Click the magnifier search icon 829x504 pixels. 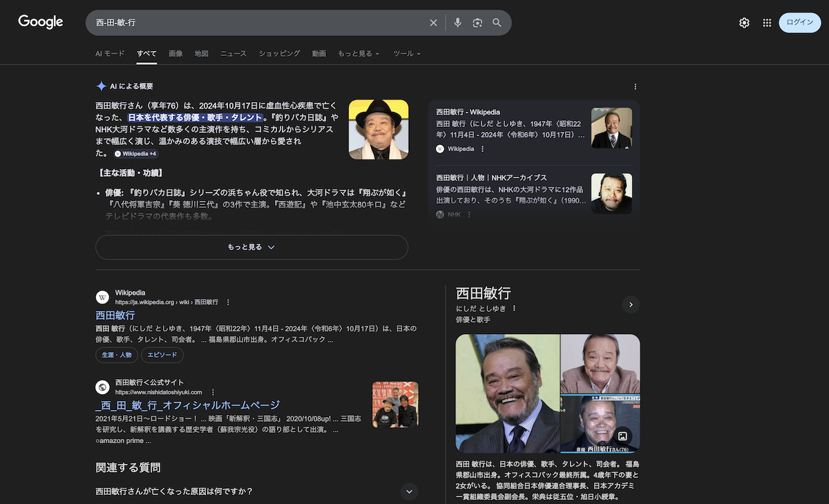[497, 23]
